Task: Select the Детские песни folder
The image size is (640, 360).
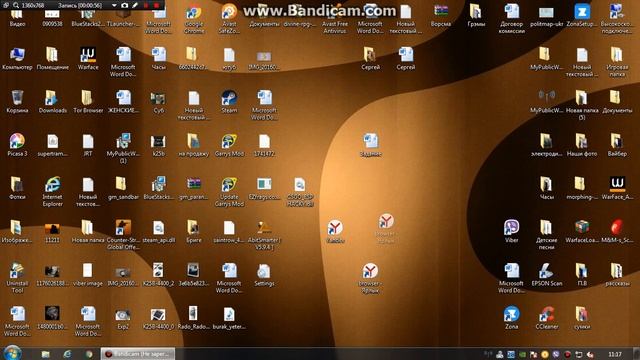Action: pyautogui.click(x=547, y=235)
